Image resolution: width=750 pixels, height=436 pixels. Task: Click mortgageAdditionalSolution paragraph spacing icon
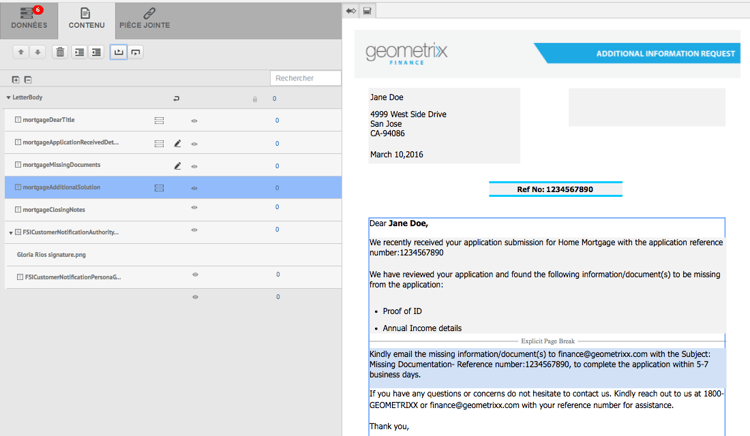click(159, 188)
